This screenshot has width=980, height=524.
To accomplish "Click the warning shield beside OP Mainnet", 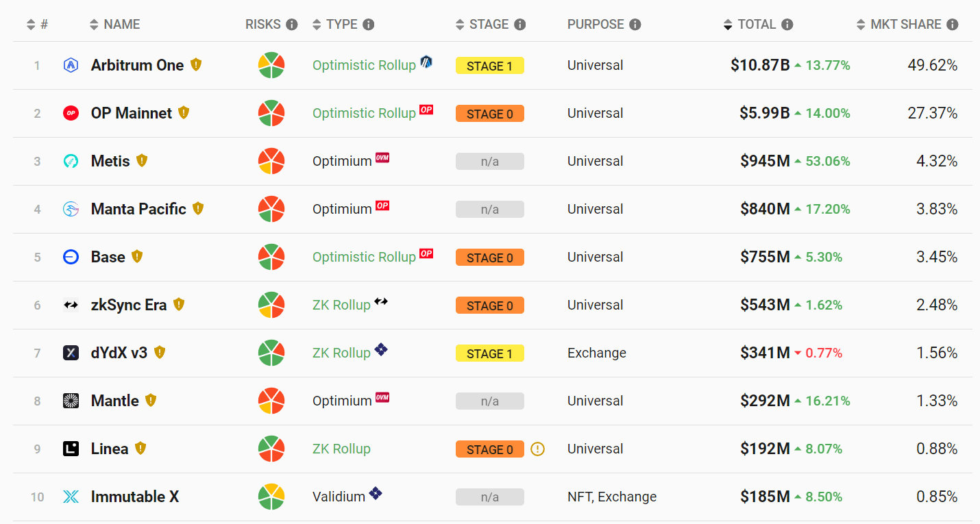I will point(184,112).
